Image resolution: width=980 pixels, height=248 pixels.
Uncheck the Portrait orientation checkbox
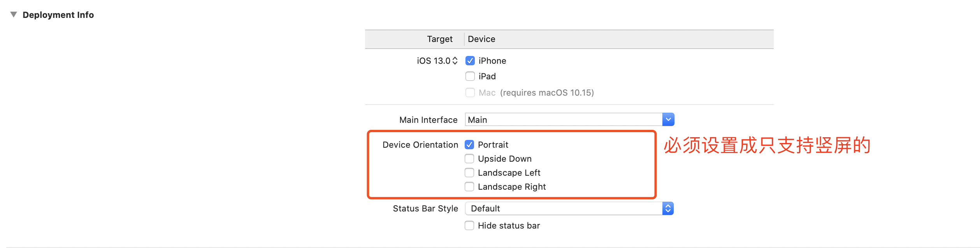click(x=469, y=145)
